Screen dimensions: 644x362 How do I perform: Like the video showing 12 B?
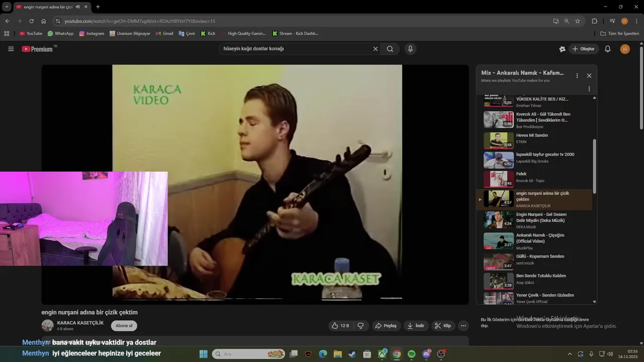pyautogui.click(x=340, y=326)
